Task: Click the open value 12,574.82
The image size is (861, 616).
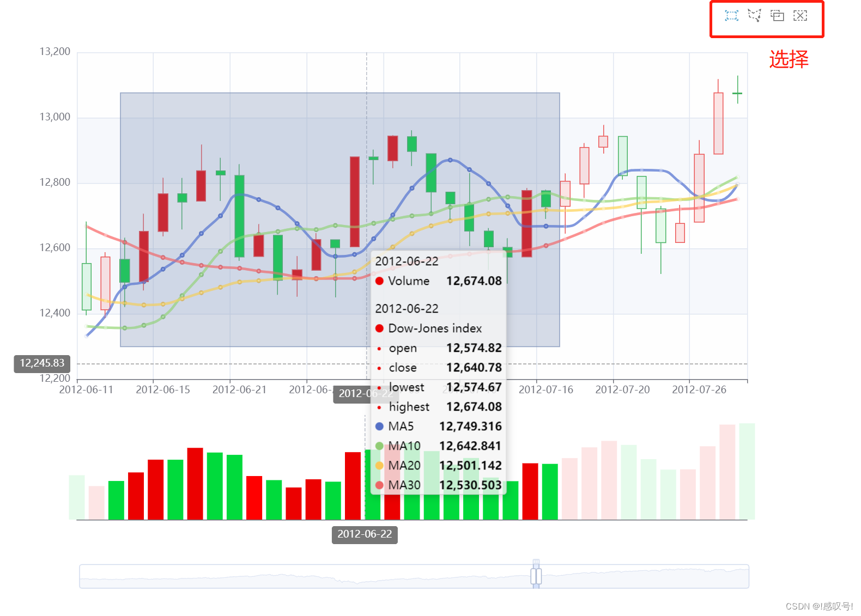Action: (474, 348)
